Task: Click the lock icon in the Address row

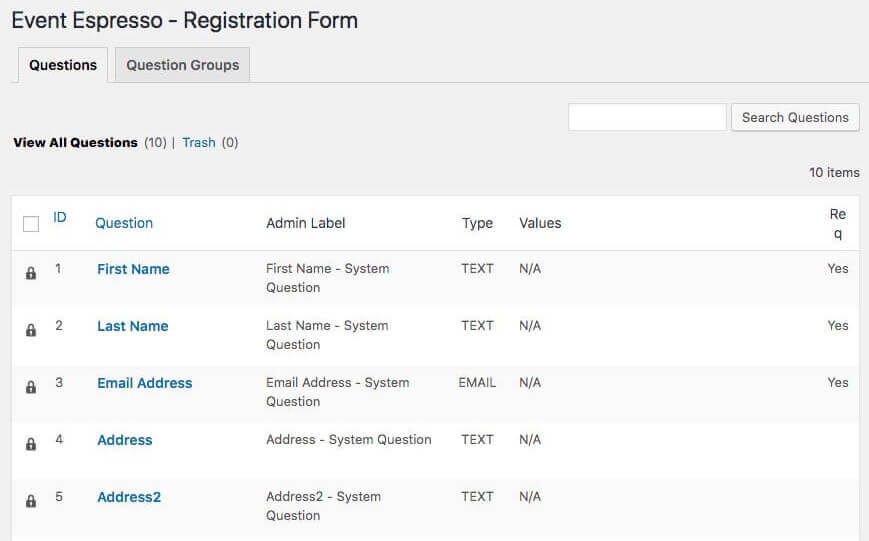Action: pyautogui.click(x=31, y=444)
